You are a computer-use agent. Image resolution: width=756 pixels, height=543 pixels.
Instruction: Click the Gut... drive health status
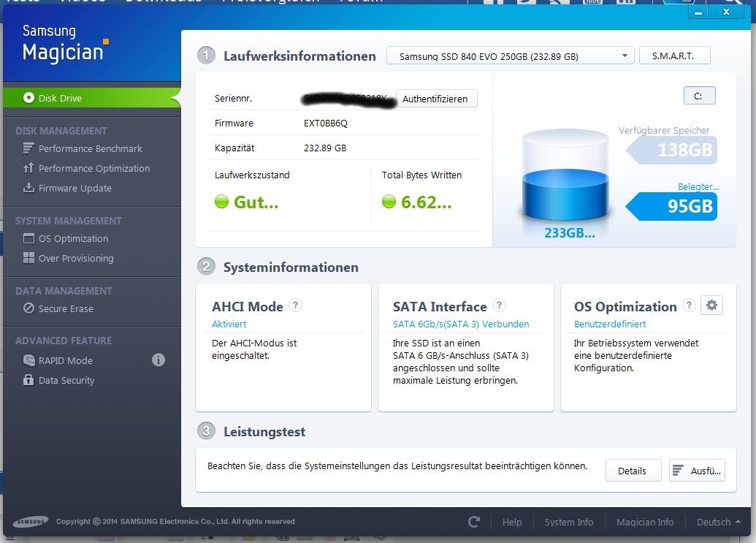point(247,202)
